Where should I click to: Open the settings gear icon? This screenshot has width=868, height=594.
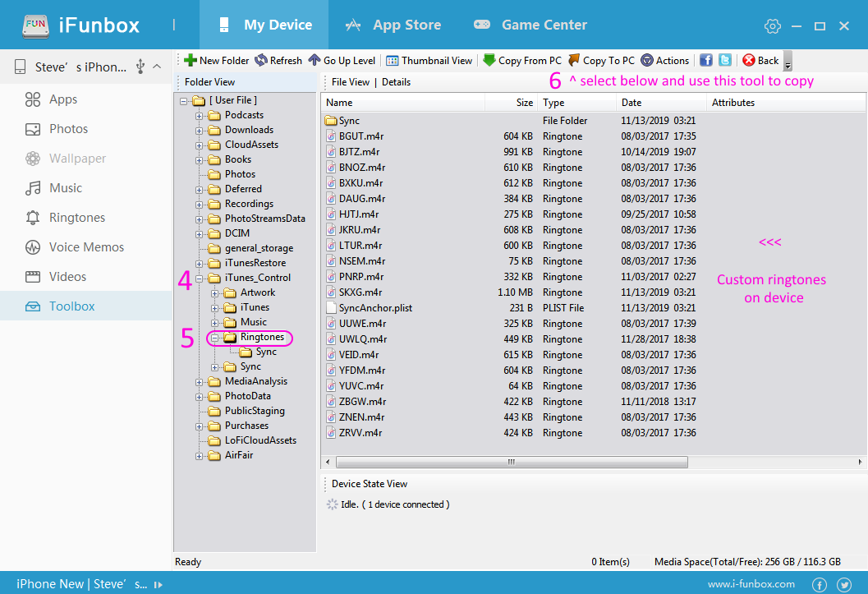(x=772, y=25)
